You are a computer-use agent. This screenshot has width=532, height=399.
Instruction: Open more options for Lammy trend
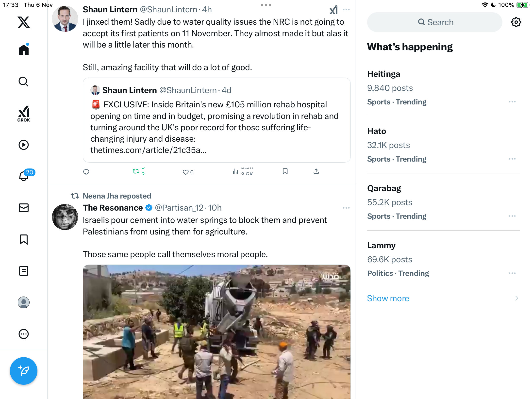pos(512,273)
